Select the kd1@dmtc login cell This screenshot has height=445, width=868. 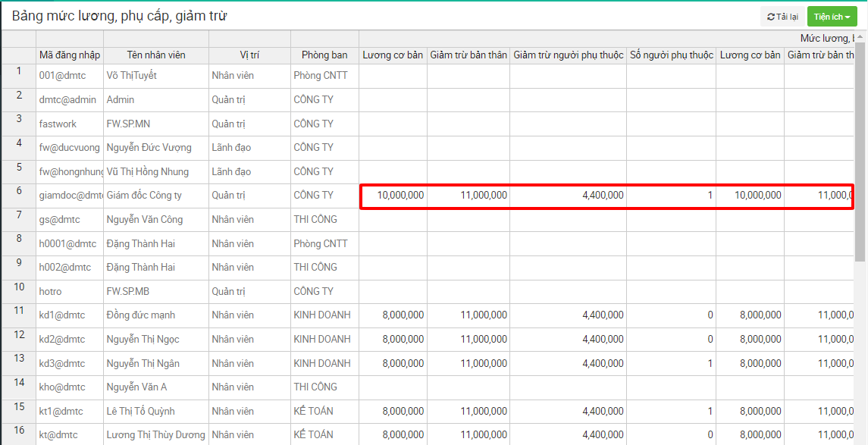click(x=70, y=315)
